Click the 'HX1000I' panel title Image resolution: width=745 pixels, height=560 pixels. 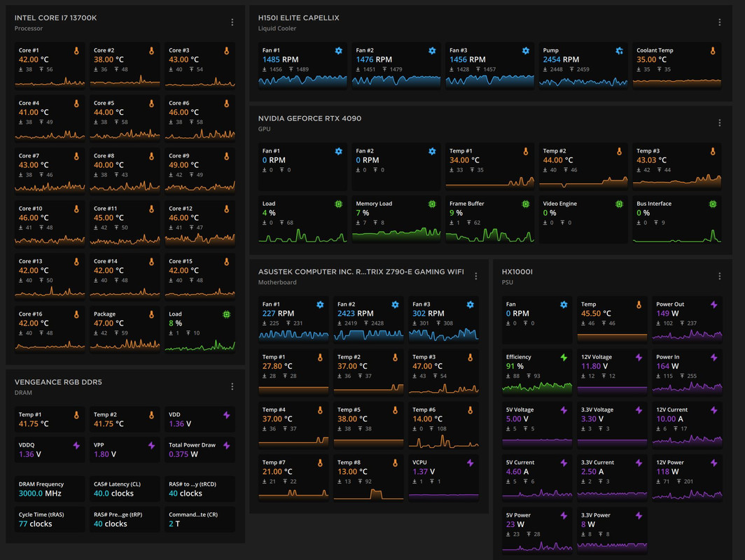click(517, 272)
